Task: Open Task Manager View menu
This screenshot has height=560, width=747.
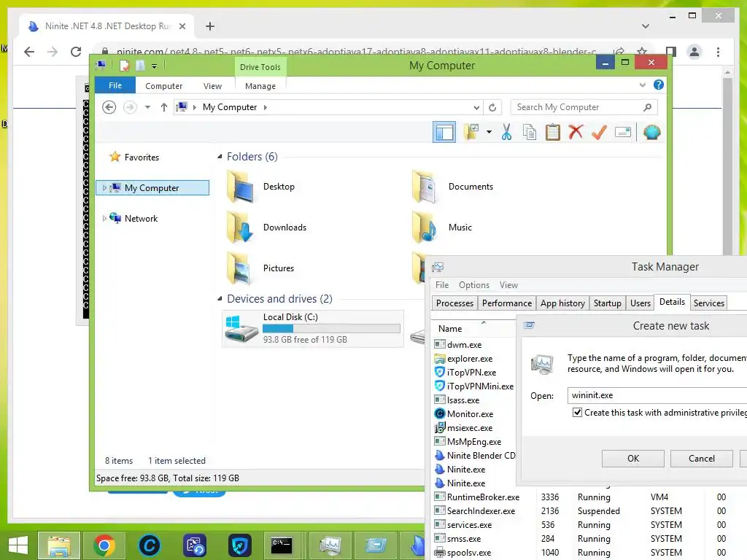Action: click(508, 285)
